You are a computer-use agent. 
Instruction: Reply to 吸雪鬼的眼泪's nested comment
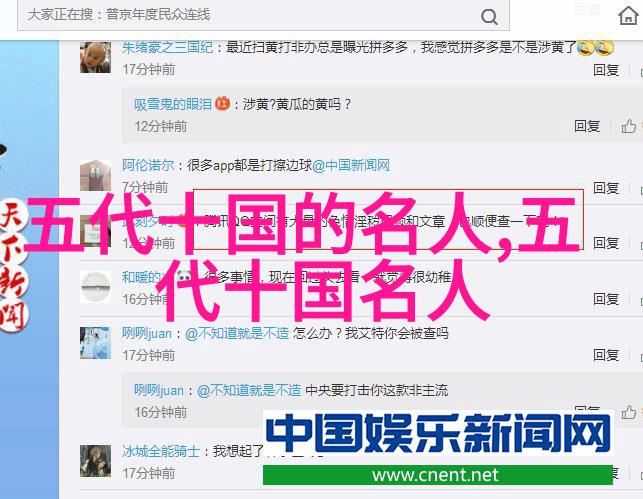click(x=587, y=126)
